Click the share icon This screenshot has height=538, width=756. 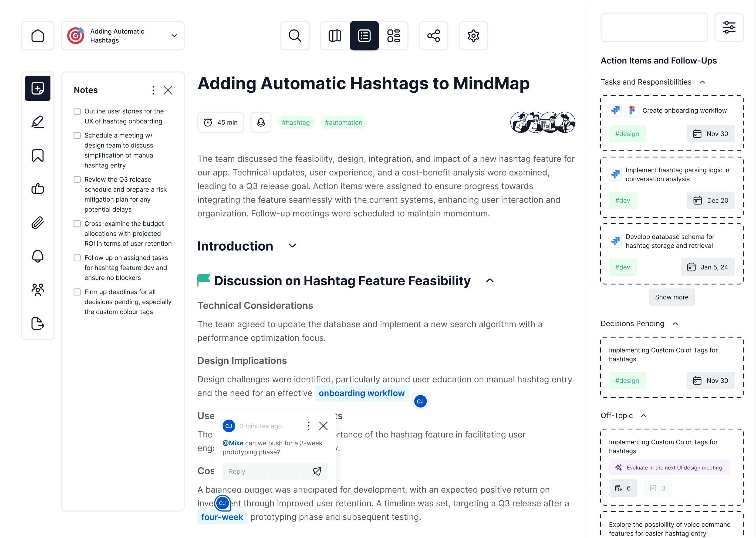click(x=433, y=35)
